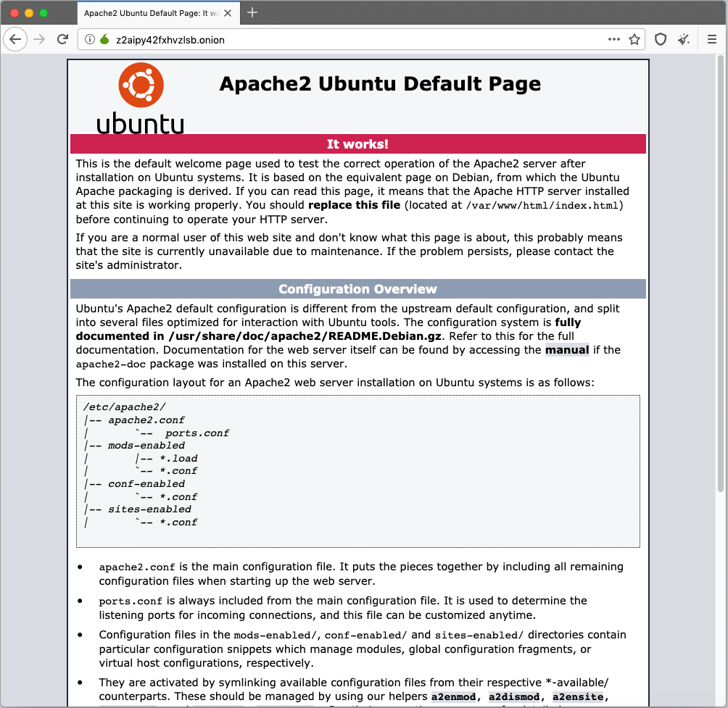The height and width of the screenshot is (708, 728).
Task: Click the green onion circuit icon
Action: click(104, 40)
